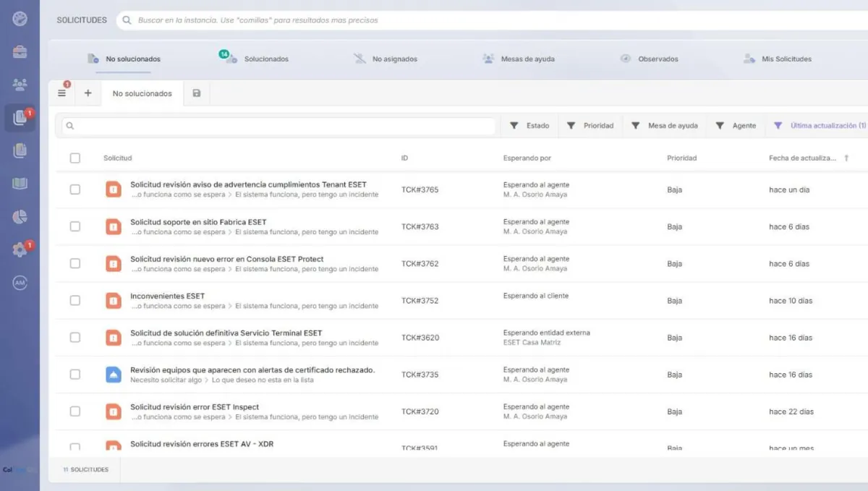Add a new view with plus icon
This screenshot has height=491, width=868.
(x=88, y=93)
